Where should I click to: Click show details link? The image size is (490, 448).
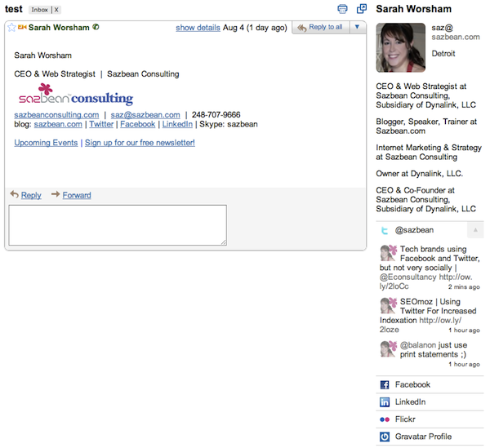point(198,28)
